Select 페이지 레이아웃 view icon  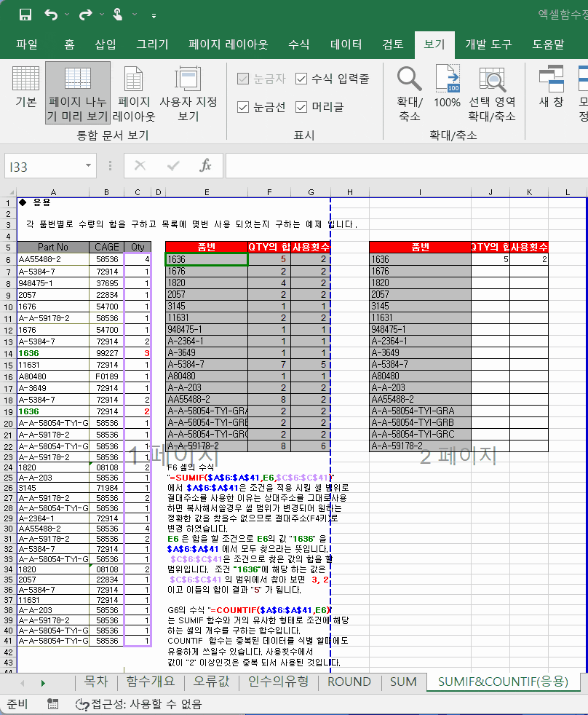click(134, 93)
